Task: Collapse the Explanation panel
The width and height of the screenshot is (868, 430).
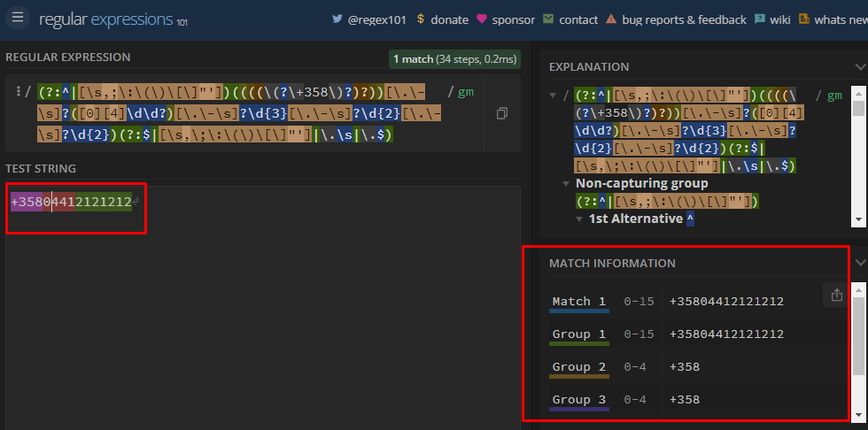Action: [x=859, y=66]
